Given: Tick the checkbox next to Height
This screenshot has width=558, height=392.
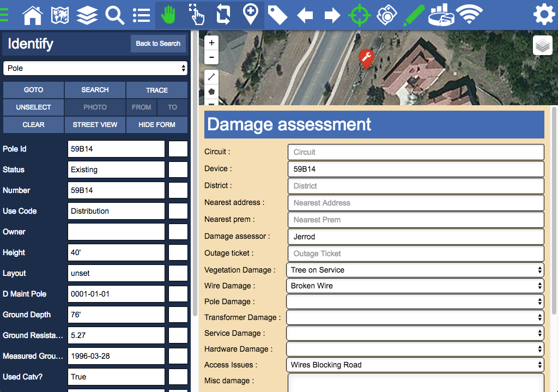Looking at the screenshot, I should coord(178,252).
